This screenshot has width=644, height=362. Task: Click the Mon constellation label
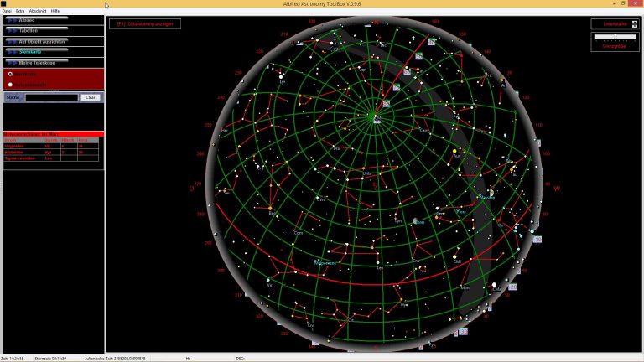465,288
